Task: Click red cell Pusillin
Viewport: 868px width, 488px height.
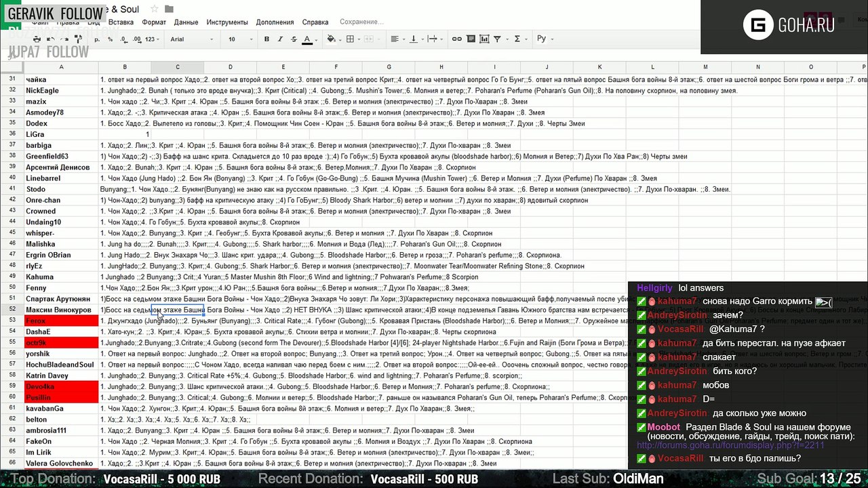Action: (x=61, y=398)
